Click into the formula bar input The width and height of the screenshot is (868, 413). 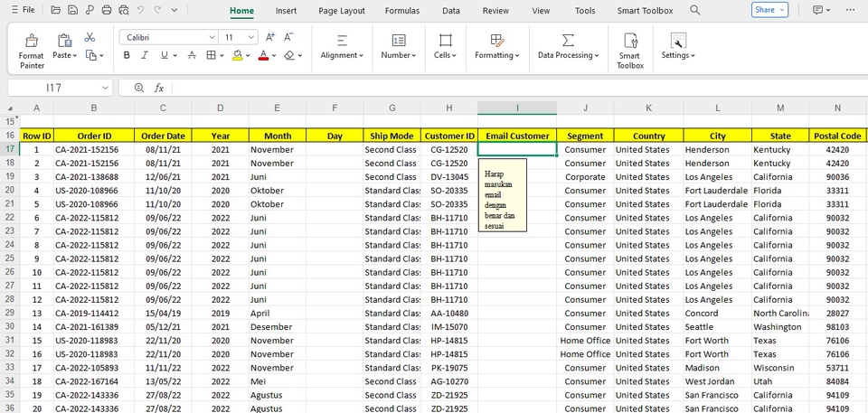(x=519, y=88)
